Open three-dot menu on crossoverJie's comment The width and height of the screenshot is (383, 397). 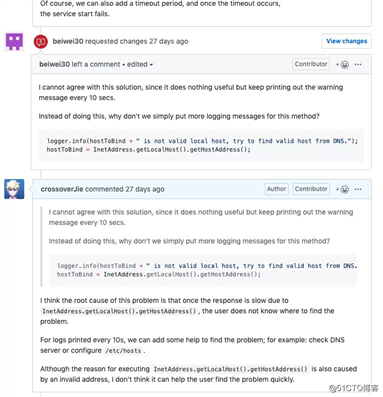point(358,189)
